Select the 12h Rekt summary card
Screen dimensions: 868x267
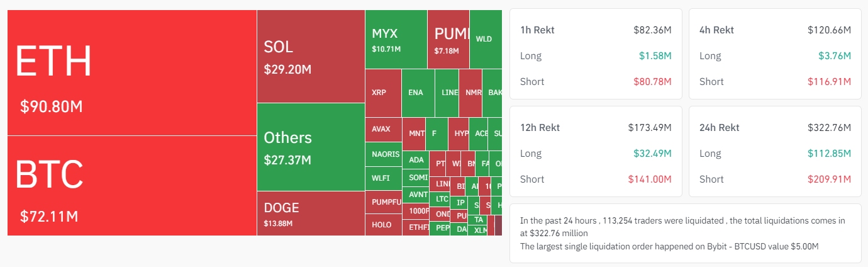pyautogui.click(x=596, y=151)
